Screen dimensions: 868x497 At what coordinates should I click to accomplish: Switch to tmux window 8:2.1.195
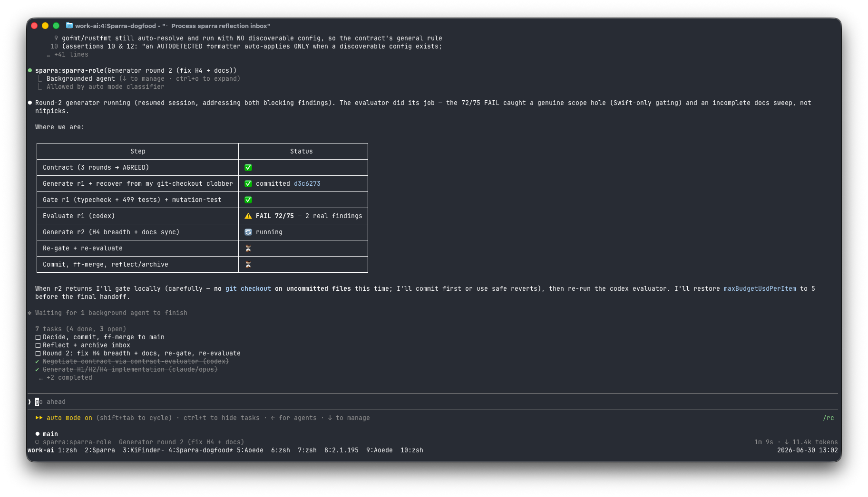click(x=341, y=450)
